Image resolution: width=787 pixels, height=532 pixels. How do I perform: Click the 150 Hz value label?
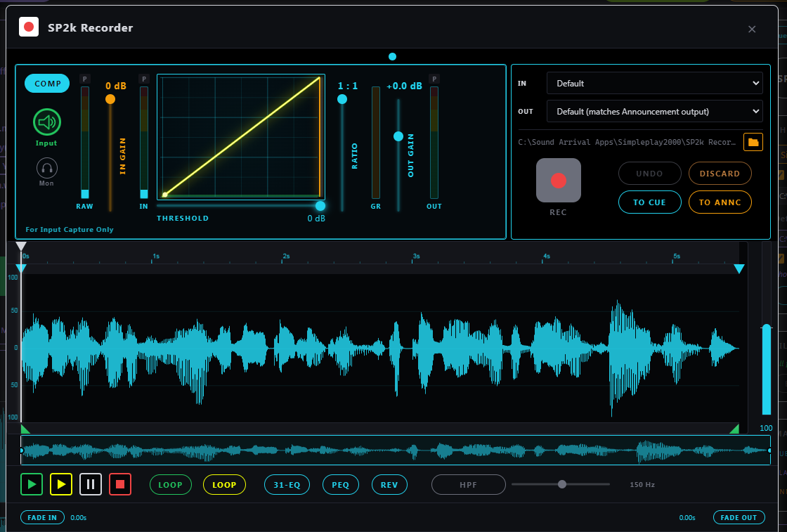[642, 485]
